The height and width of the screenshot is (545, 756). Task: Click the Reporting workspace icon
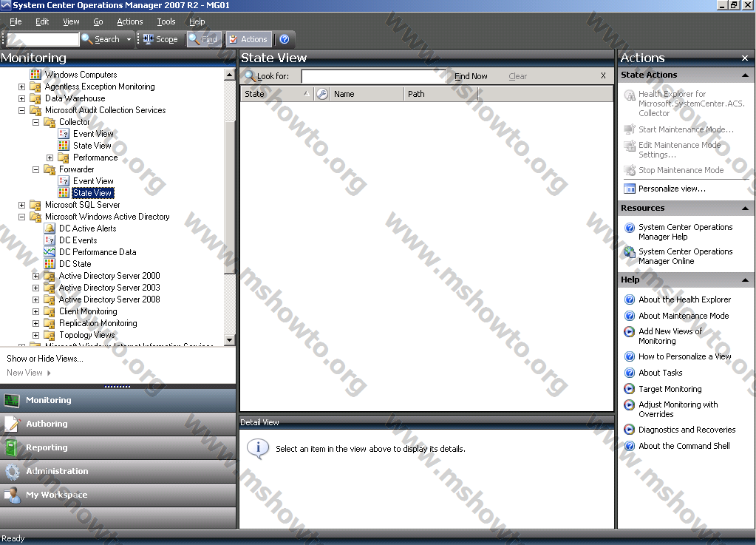pos(12,447)
